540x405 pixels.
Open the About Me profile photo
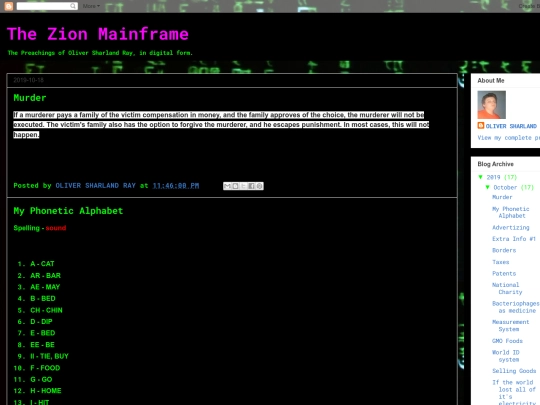491,105
